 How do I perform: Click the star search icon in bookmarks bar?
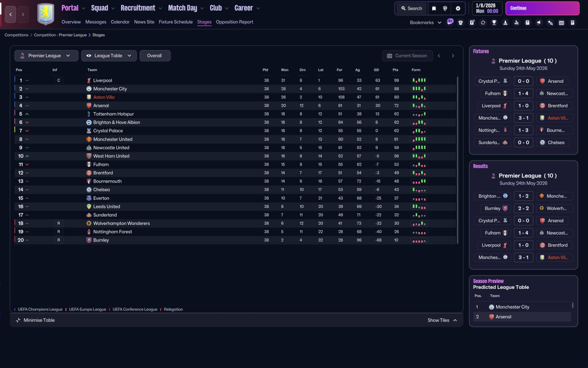[x=550, y=23]
